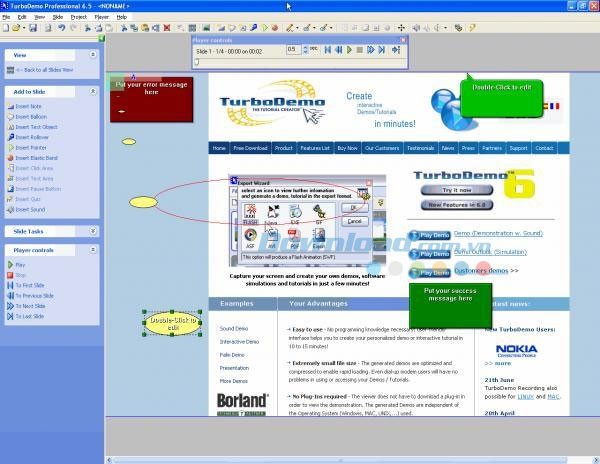Click the four-way move arrows toolbar icon
The image size is (600, 464).
[401, 28]
